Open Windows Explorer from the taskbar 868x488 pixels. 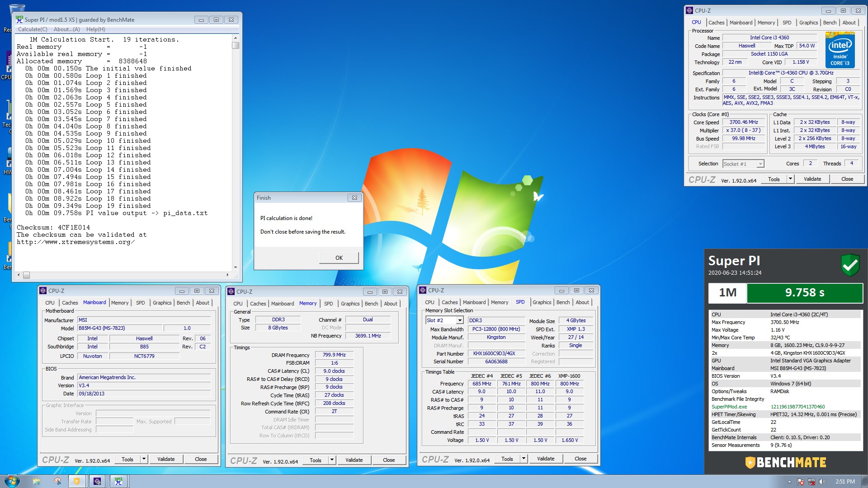coord(36,481)
